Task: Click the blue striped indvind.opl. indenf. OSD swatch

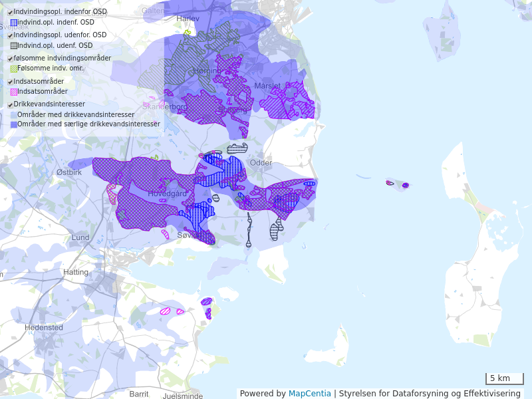Action: [x=14, y=23]
